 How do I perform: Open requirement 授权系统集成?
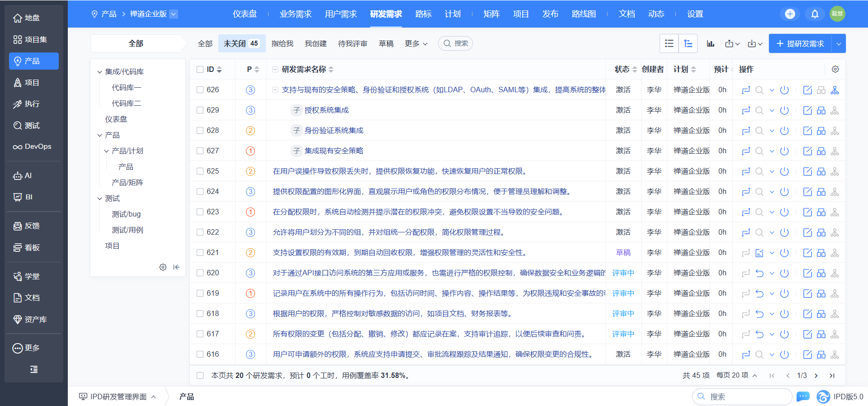tap(326, 110)
